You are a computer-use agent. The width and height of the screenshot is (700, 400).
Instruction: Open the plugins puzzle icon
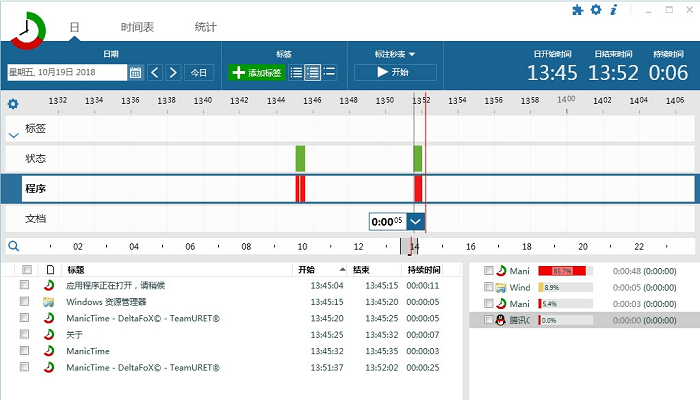pos(578,10)
